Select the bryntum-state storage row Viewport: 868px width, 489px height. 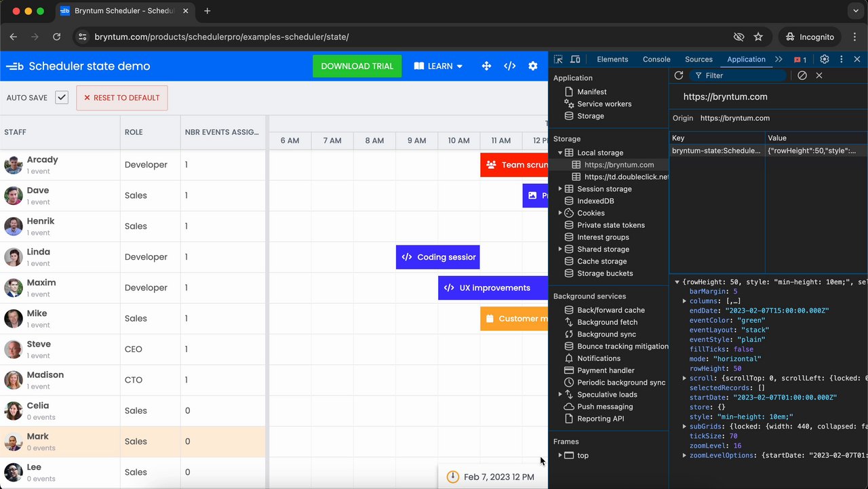click(x=768, y=151)
